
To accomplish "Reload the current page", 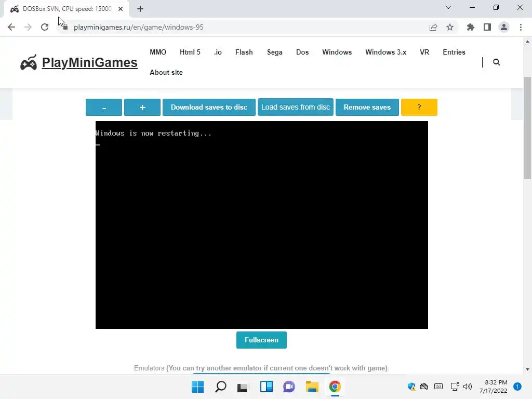I will click(45, 27).
